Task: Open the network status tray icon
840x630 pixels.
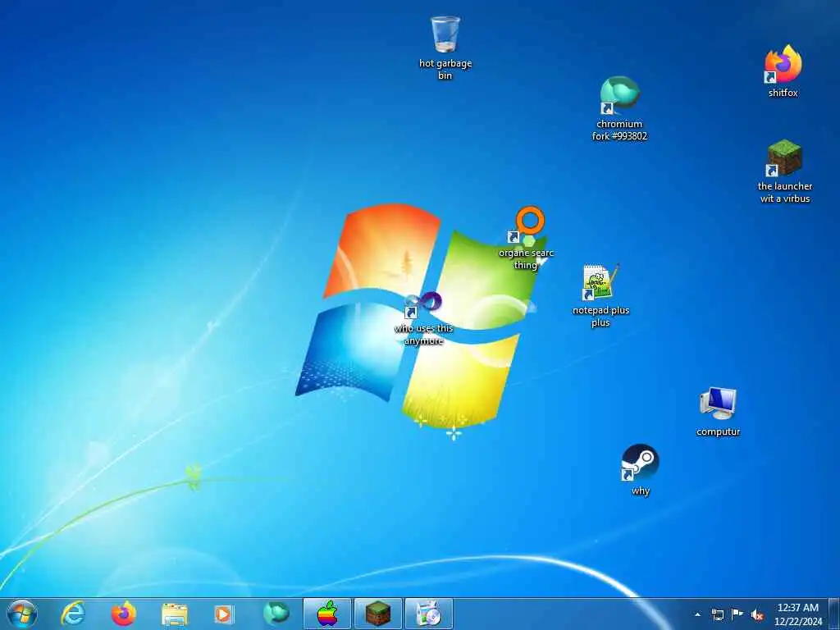Action: coord(717,614)
